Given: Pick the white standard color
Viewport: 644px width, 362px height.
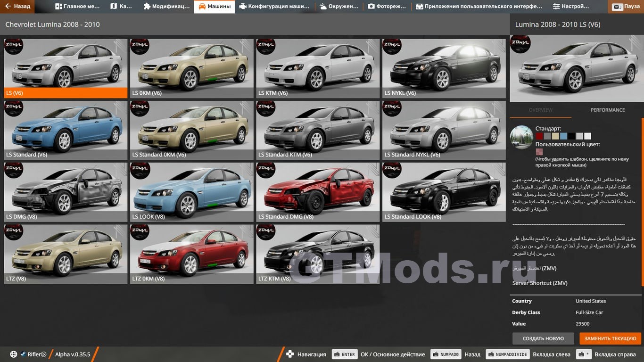Looking at the screenshot, I should point(587,136).
